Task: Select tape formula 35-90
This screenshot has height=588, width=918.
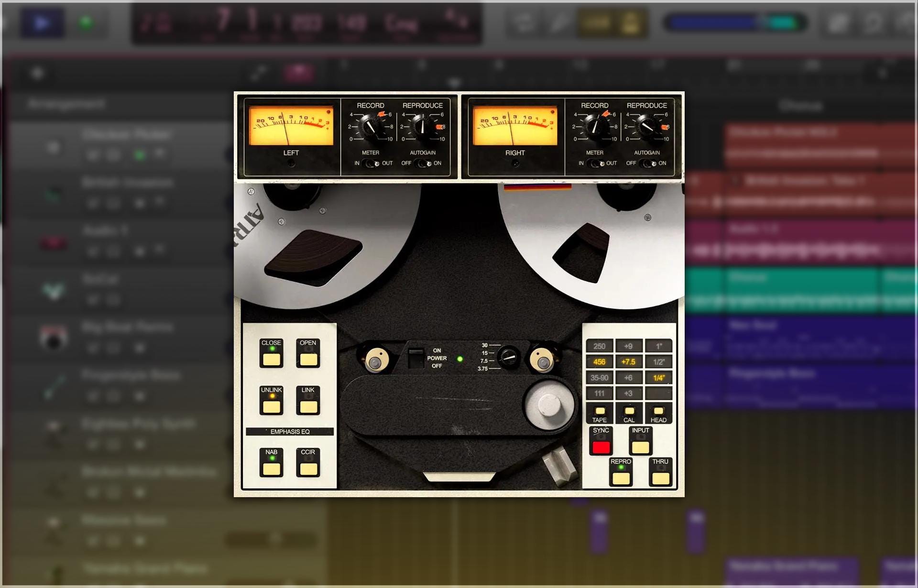Action: pos(599,378)
